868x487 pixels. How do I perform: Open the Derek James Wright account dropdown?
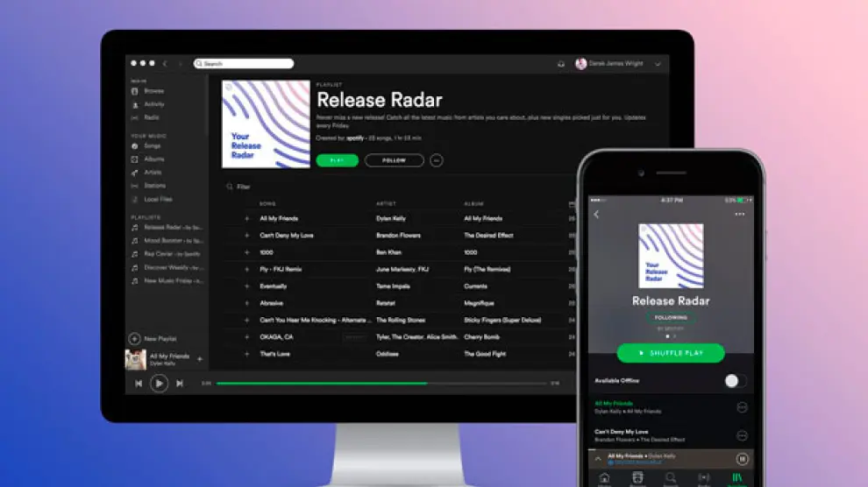(x=658, y=64)
